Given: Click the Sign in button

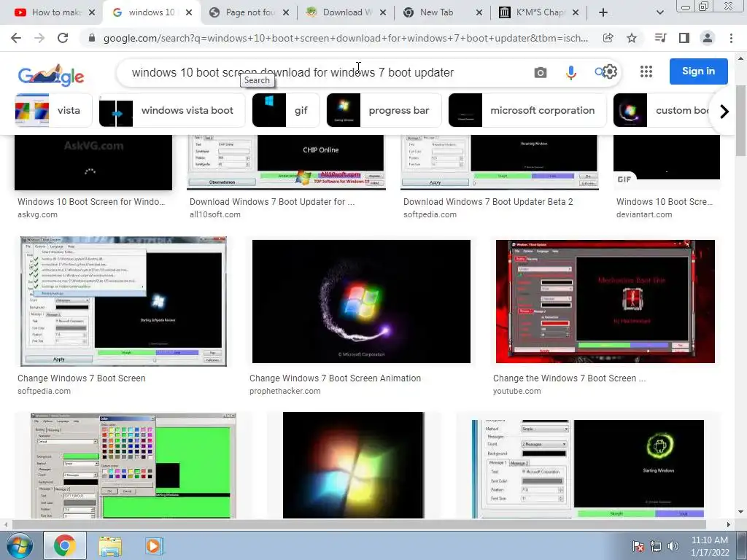Looking at the screenshot, I should [698, 71].
